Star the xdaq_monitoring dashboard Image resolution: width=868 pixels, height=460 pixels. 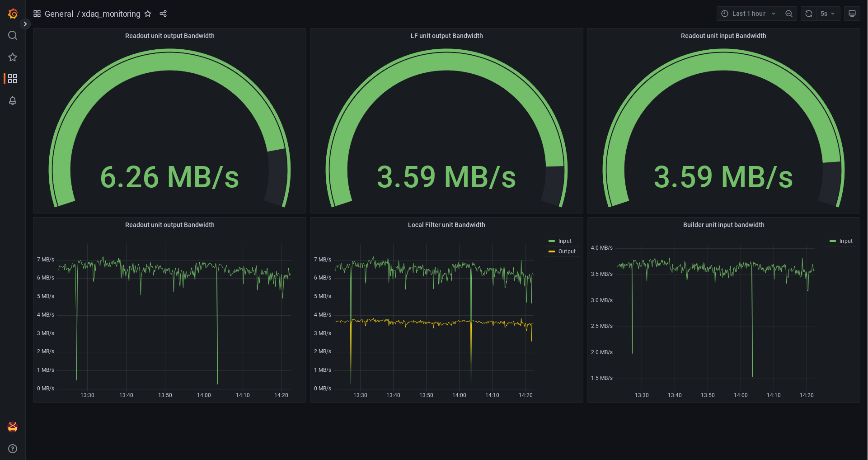pyautogui.click(x=148, y=14)
